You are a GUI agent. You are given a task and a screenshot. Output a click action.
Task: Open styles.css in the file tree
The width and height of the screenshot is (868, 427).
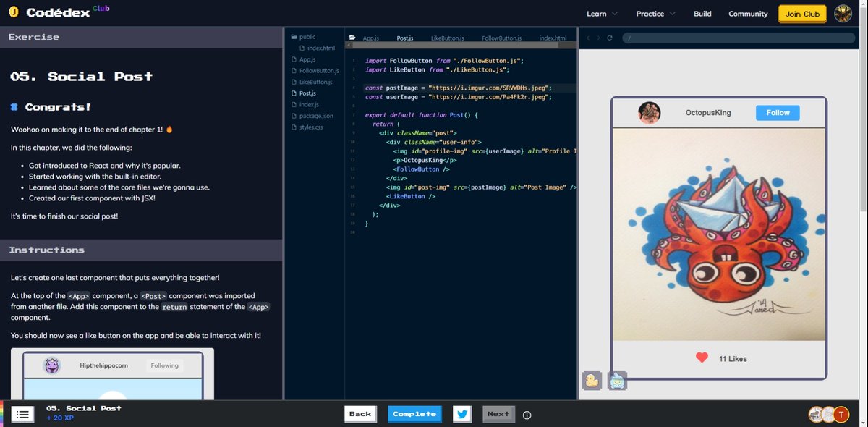pos(307,127)
